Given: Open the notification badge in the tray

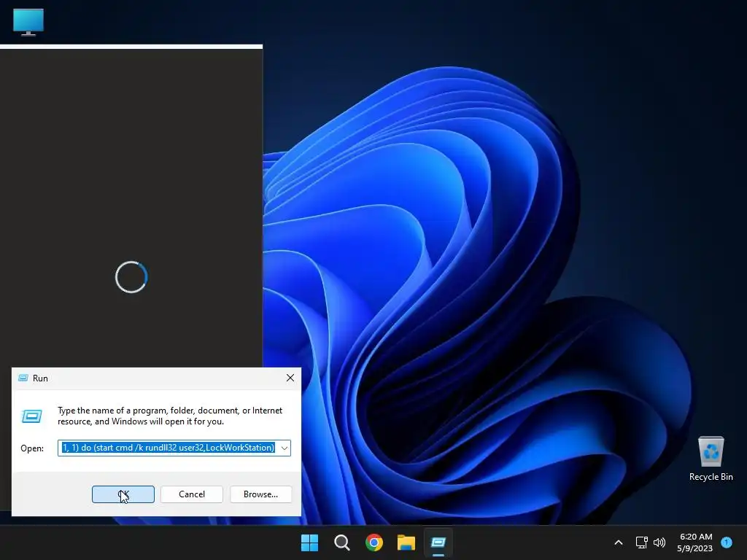Looking at the screenshot, I should (x=727, y=542).
